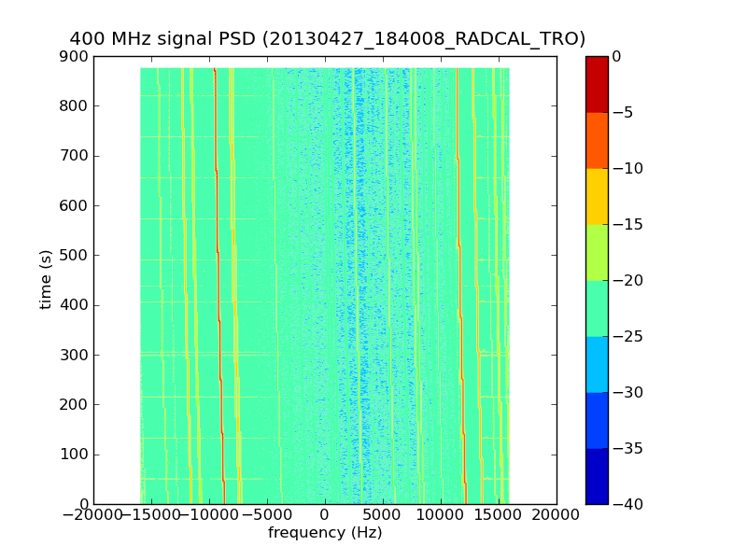Click the -40 colorbar tick label
This screenshot has height=560, width=747.
(627, 504)
